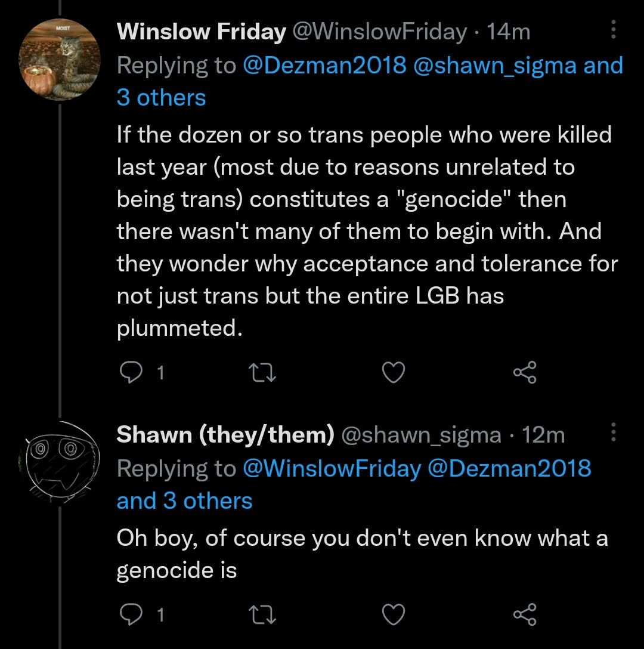Open @WinslowFriday mention in Shawn's reply header

pyautogui.click(x=331, y=468)
